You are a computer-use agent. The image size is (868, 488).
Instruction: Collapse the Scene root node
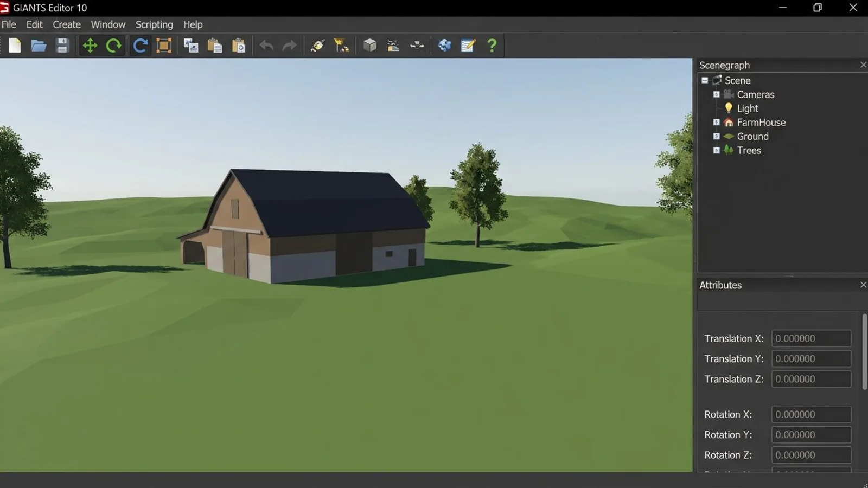coord(705,80)
